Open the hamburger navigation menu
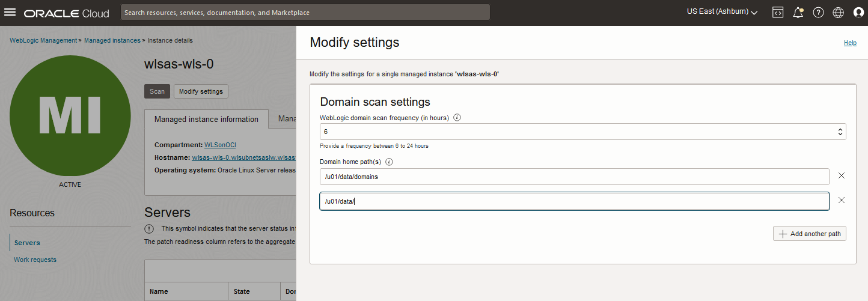This screenshot has height=301, width=868. [x=10, y=13]
